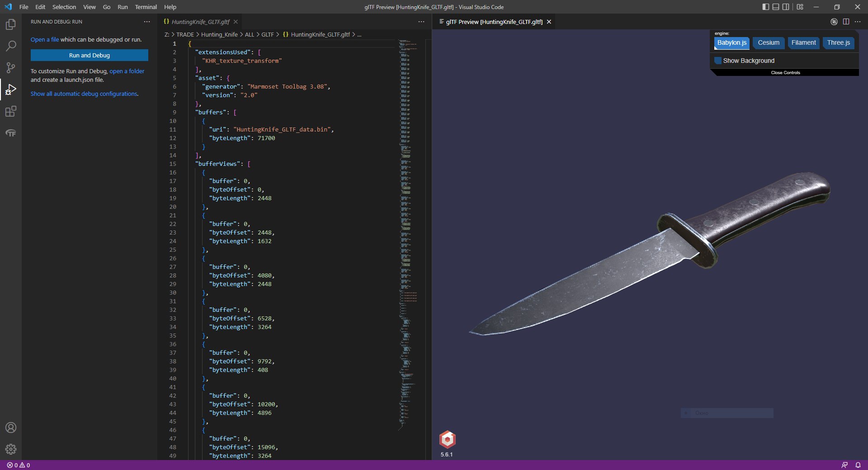Expand the GLTF breadcrumb folder
868x470 pixels.
[268, 34]
